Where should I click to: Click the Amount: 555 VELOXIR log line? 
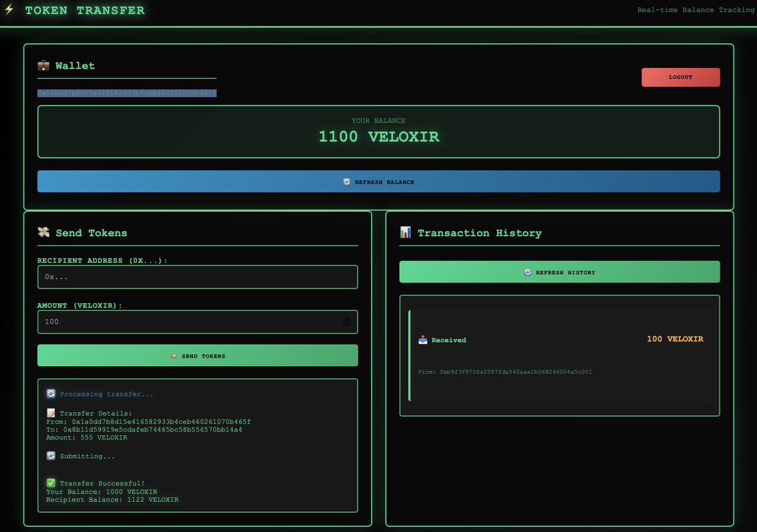coord(87,437)
